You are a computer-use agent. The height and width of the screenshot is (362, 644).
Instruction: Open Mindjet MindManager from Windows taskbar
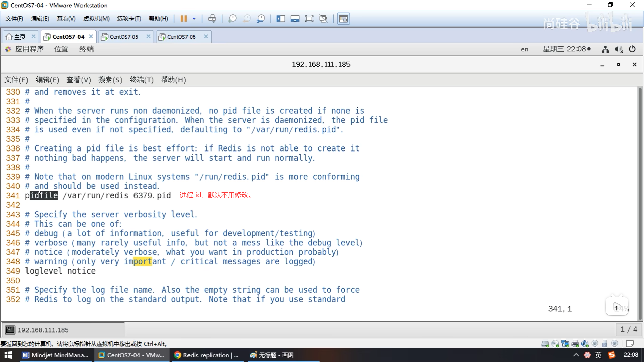click(x=55, y=355)
